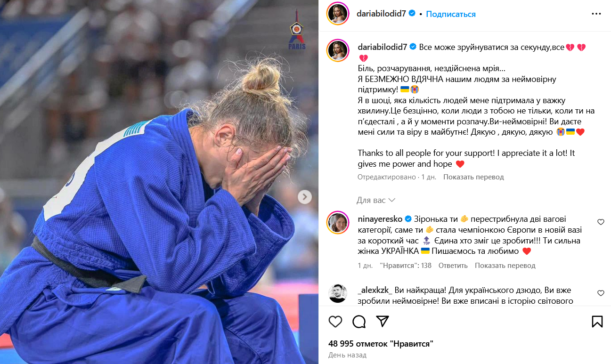Advance to next photo with arrow
This screenshot has height=364, width=611.
305,197
